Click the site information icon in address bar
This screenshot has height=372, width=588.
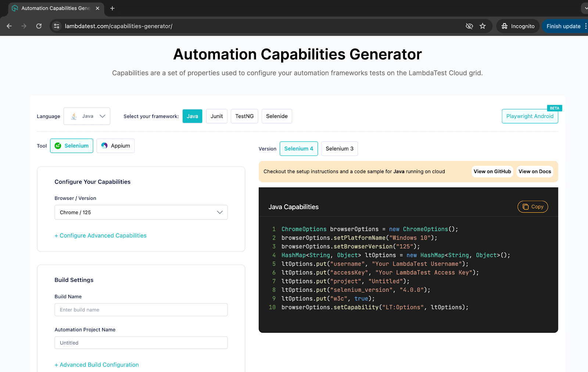57,26
